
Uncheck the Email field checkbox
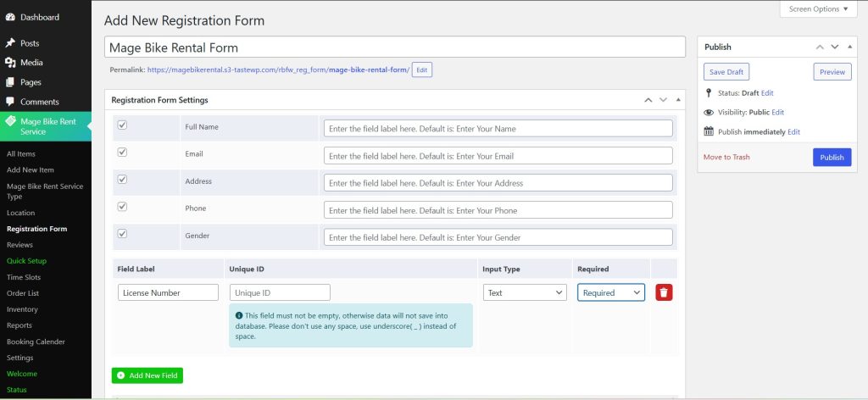pyautogui.click(x=122, y=153)
